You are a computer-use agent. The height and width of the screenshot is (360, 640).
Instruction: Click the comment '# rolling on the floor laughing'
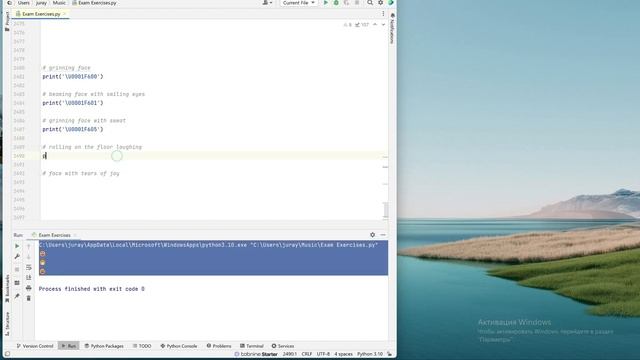coord(92,147)
